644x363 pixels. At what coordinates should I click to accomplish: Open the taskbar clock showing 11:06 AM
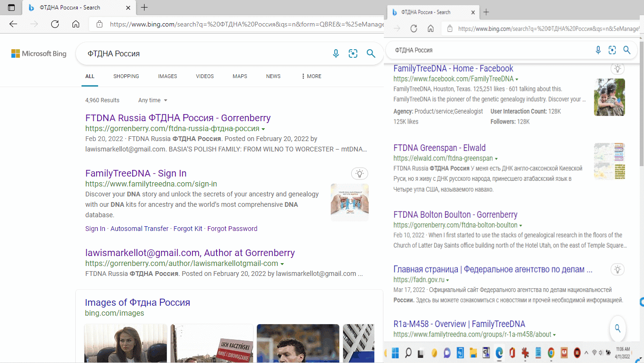tap(623, 352)
